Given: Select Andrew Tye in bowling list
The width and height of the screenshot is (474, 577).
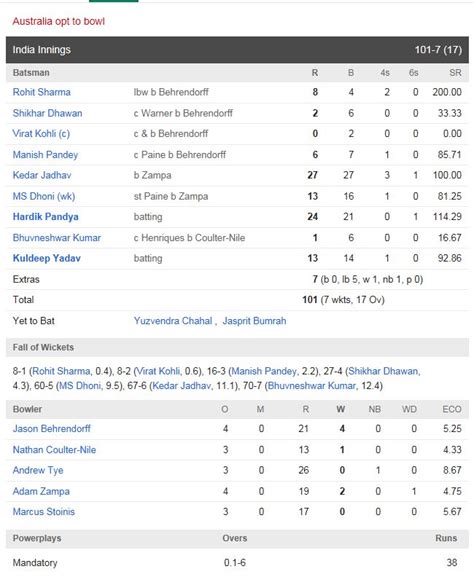Looking at the screenshot, I should pyautogui.click(x=38, y=470).
